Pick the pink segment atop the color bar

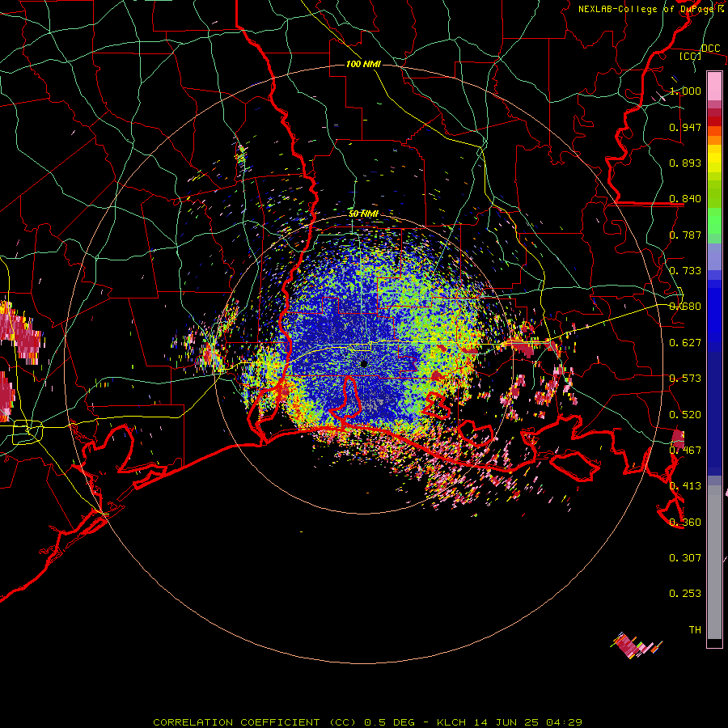(714, 86)
